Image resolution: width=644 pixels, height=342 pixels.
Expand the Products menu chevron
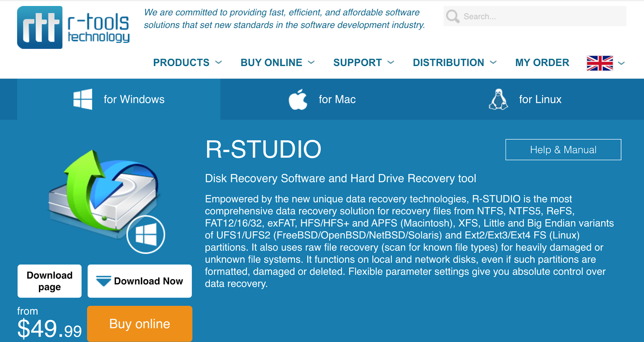(219, 62)
